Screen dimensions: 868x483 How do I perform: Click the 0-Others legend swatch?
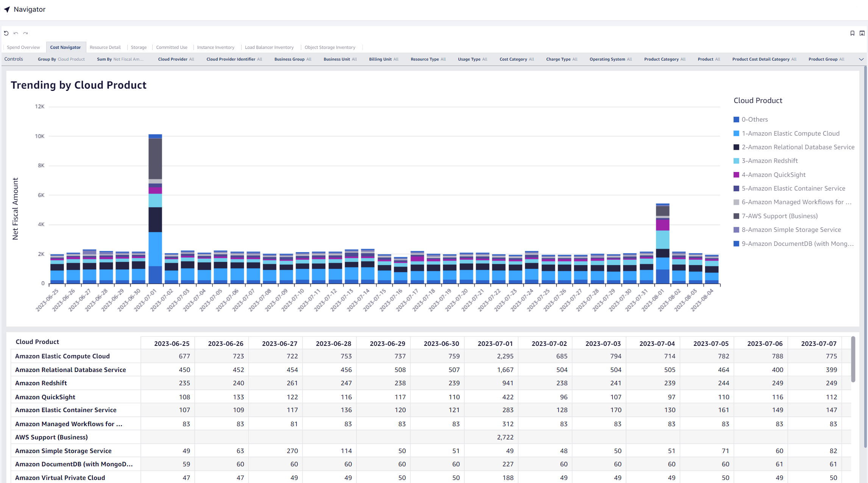tap(736, 120)
